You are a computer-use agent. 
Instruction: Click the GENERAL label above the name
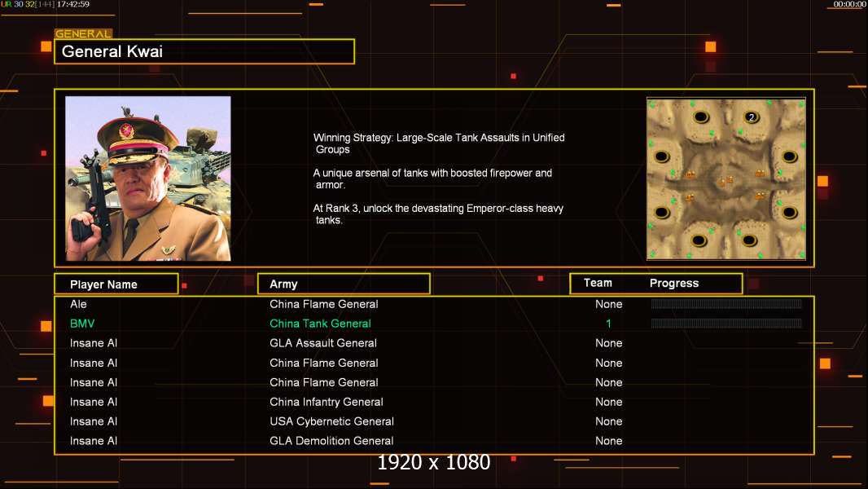tap(84, 33)
